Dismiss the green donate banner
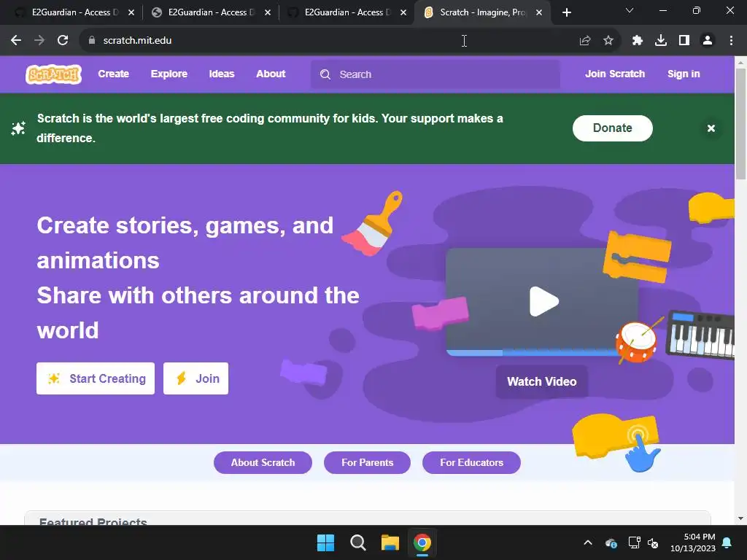The width and height of the screenshot is (747, 560). tap(711, 128)
